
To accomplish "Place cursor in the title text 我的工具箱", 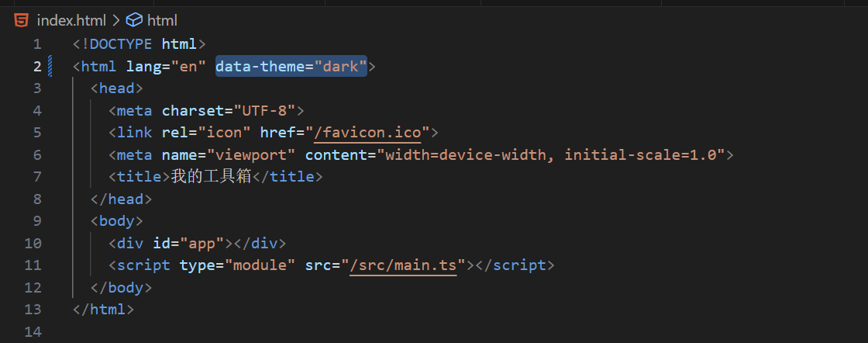I will click(x=211, y=177).
